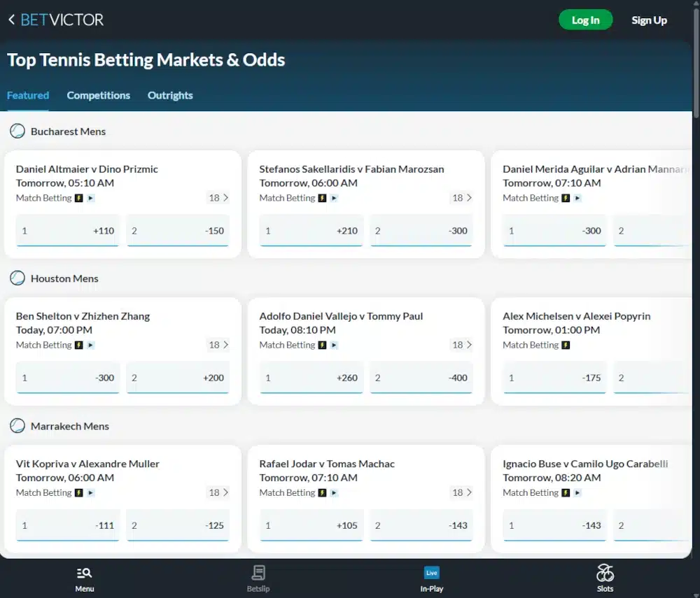
Task: Select the Featured tab
Action: (x=27, y=95)
